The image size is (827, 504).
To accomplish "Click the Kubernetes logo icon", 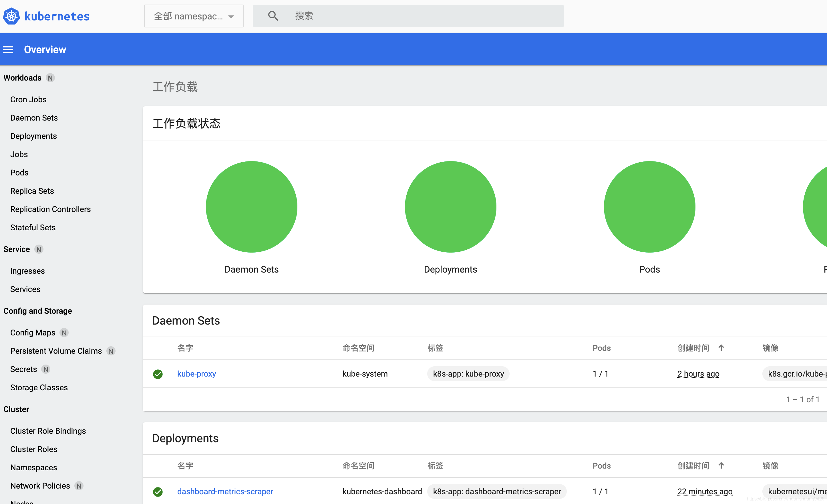I will [x=11, y=16].
